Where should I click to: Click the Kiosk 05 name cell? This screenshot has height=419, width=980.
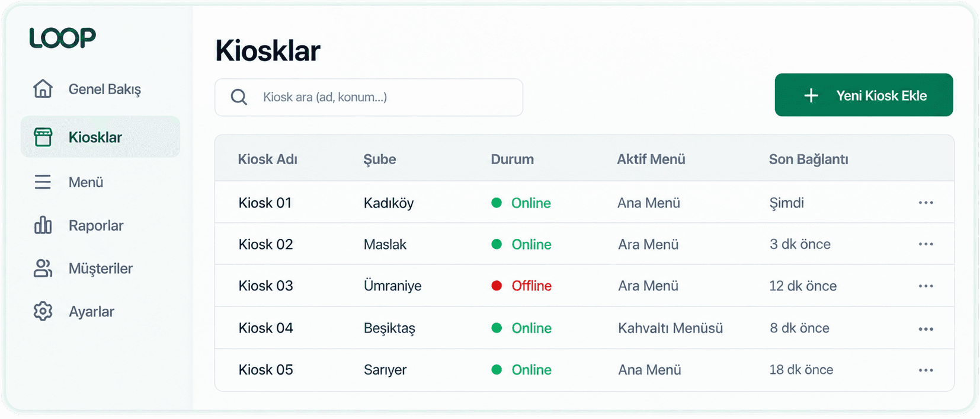(265, 370)
